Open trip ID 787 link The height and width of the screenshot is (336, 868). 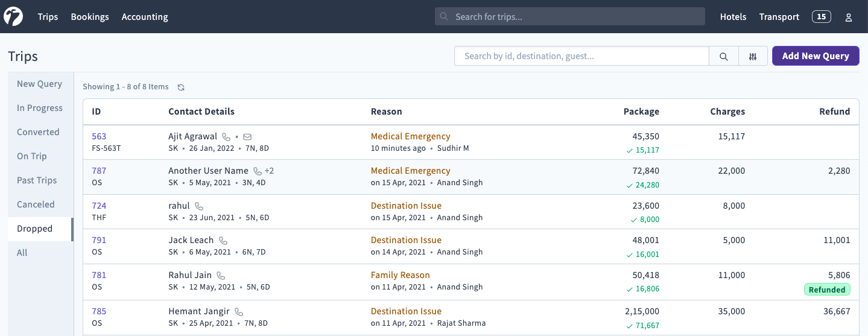tap(99, 171)
